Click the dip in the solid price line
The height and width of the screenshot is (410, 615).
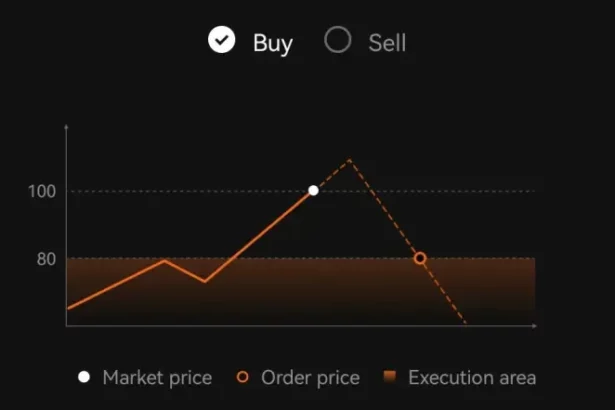[x=205, y=281]
